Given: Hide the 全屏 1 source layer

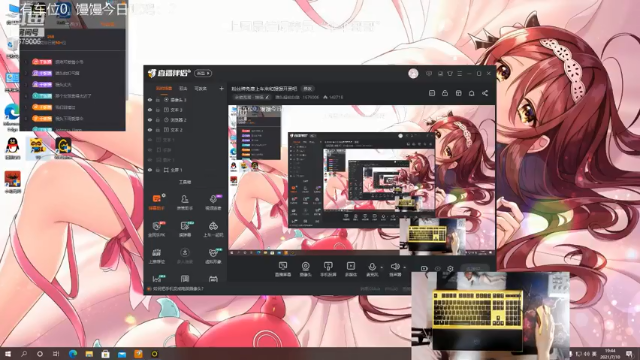Looking at the screenshot, I should 150,170.
